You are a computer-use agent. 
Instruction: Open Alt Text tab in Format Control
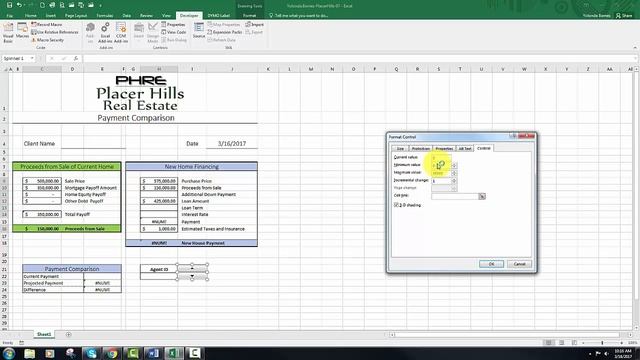465,149
